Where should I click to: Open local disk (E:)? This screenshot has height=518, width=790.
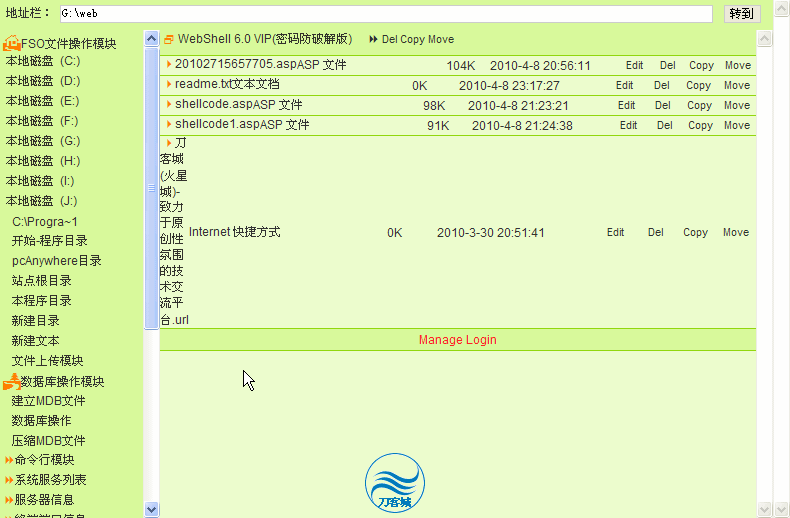[43, 101]
